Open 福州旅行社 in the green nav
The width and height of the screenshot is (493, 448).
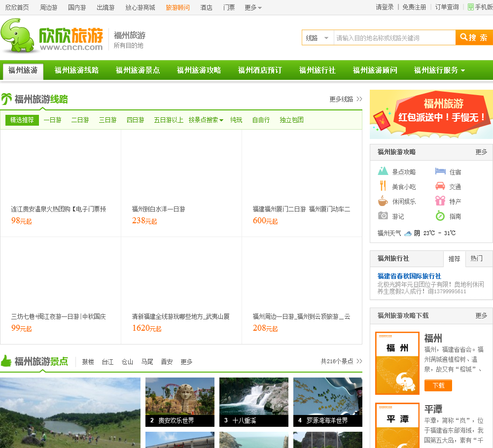[x=317, y=70]
